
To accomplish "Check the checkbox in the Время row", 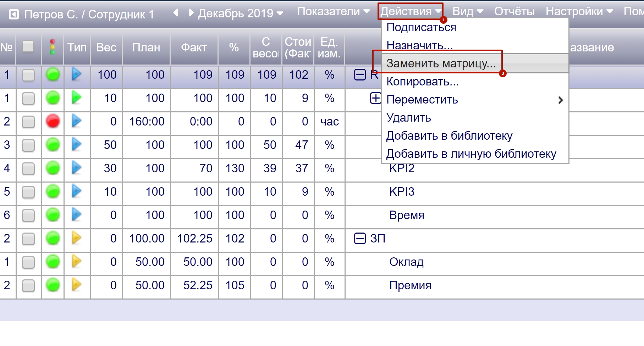I will point(28,215).
